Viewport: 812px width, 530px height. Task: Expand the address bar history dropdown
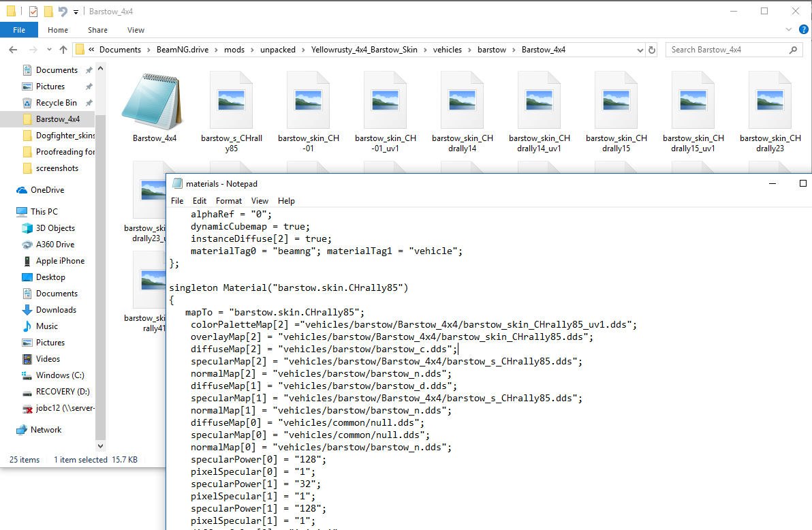tap(640, 50)
